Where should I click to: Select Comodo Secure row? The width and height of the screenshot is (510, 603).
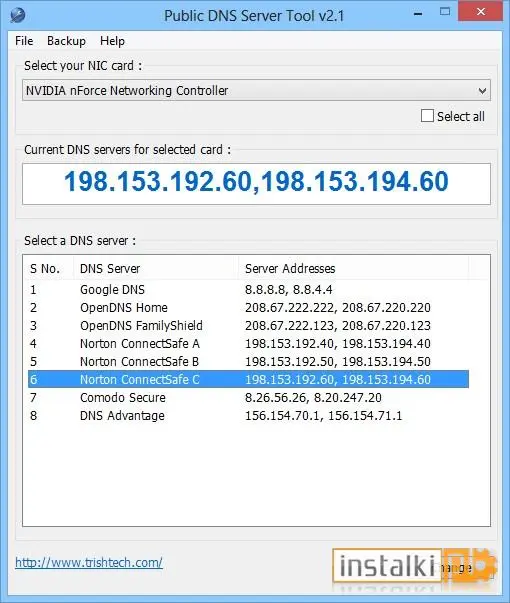pyautogui.click(x=248, y=397)
